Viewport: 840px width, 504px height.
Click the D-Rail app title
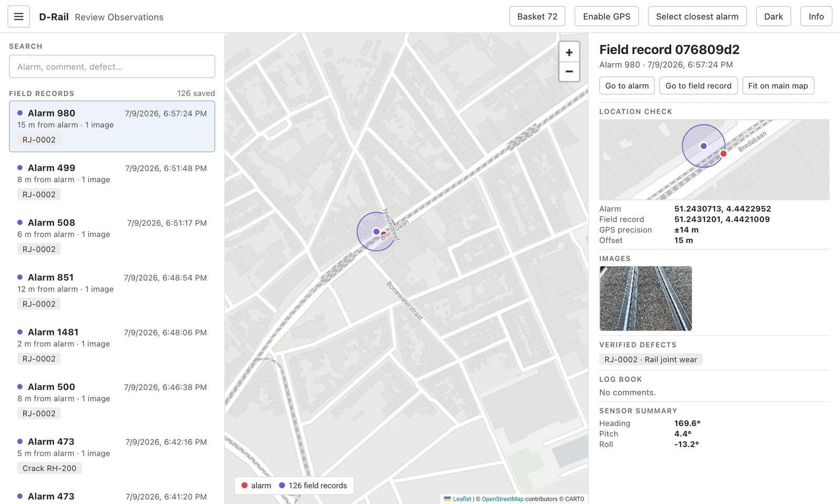click(x=54, y=17)
